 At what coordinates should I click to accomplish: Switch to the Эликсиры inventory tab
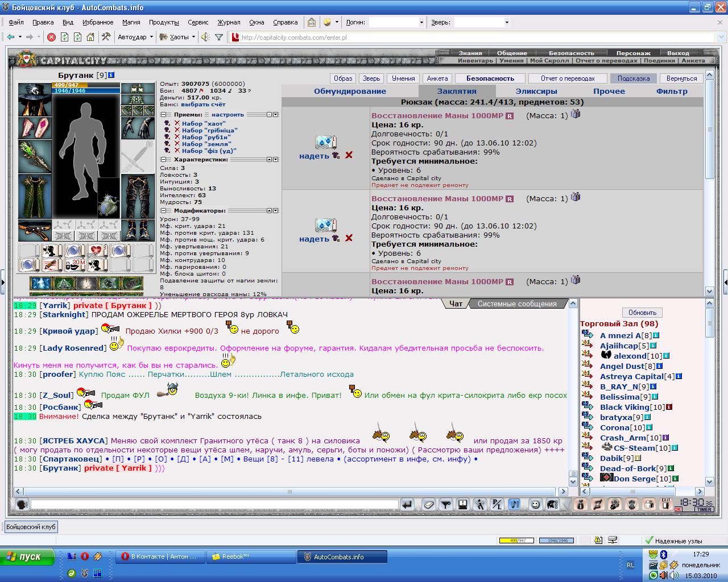click(536, 91)
